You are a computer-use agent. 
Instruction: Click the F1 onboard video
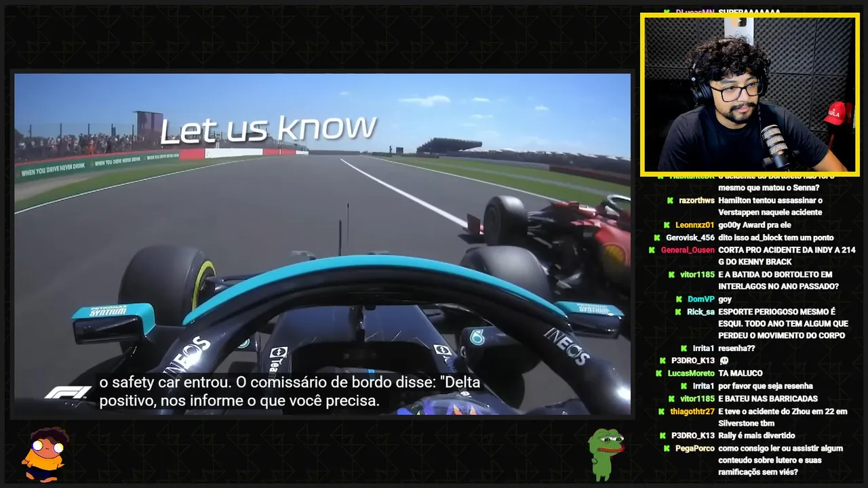(323, 244)
